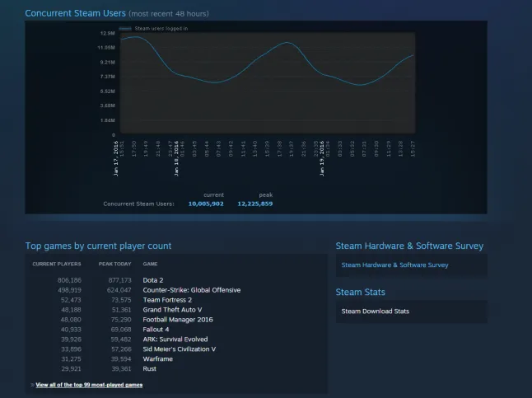This screenshot has height=398, width=532.
Task: Click the Concurrent Steam Users heading
Action: 75,13
